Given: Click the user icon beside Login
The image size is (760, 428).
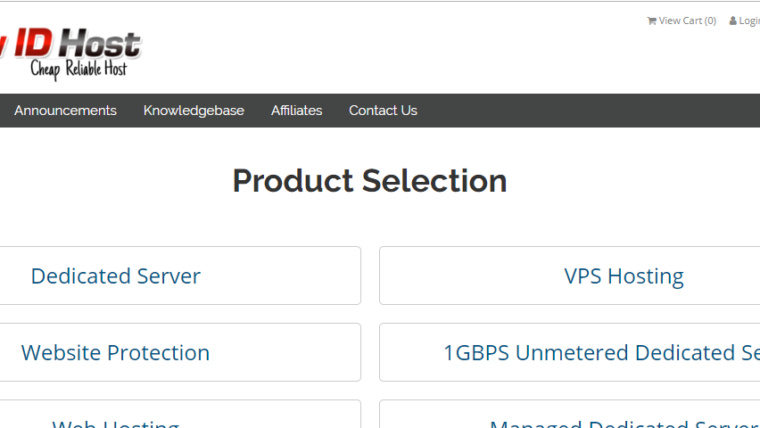Looking at the screenshot, I should pyautogui.click(x=732, y=21).
